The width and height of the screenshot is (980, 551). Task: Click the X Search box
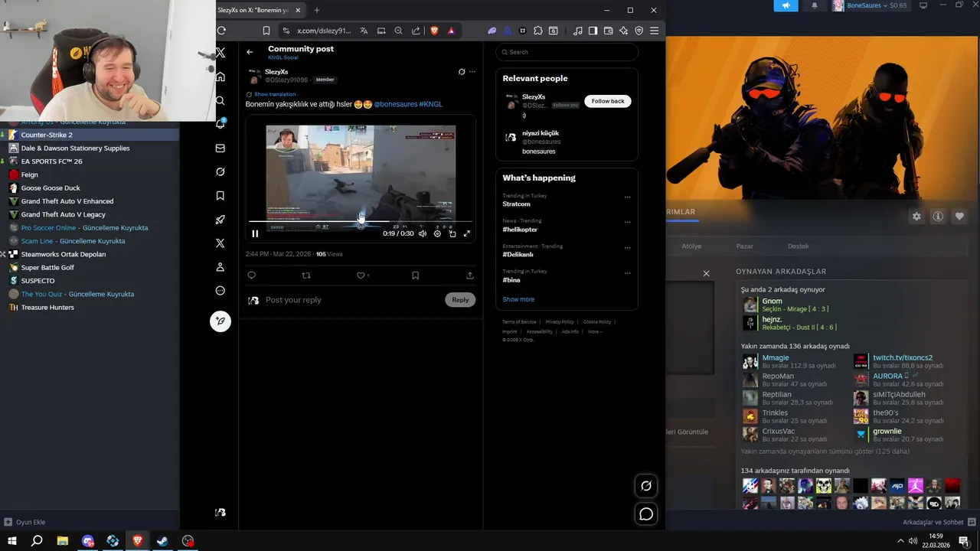tap(567, 52)
